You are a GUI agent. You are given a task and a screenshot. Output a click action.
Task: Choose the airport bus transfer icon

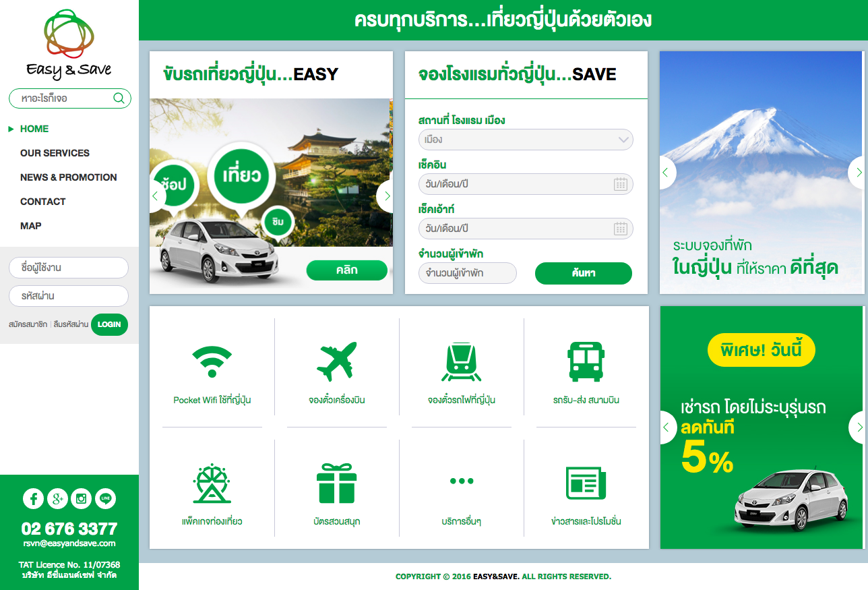(586, 361)
